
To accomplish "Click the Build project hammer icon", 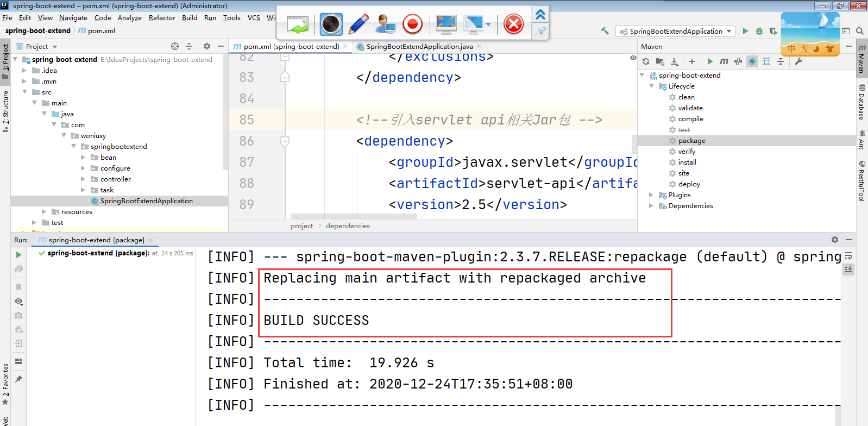I will pyautogui.click(x=605, y=31).
